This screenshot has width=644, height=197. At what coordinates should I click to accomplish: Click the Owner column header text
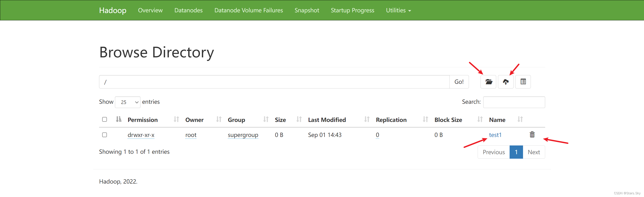click(194, 120)
